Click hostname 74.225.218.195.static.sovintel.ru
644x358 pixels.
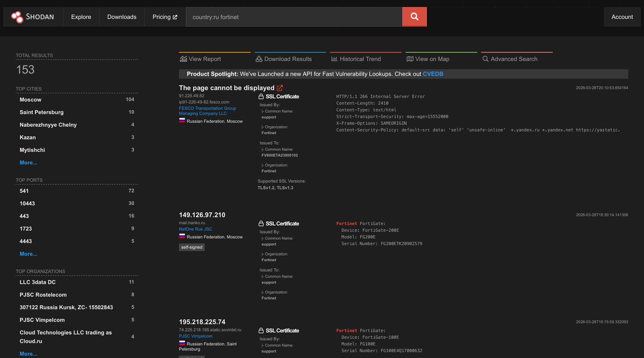pos(210,330)
